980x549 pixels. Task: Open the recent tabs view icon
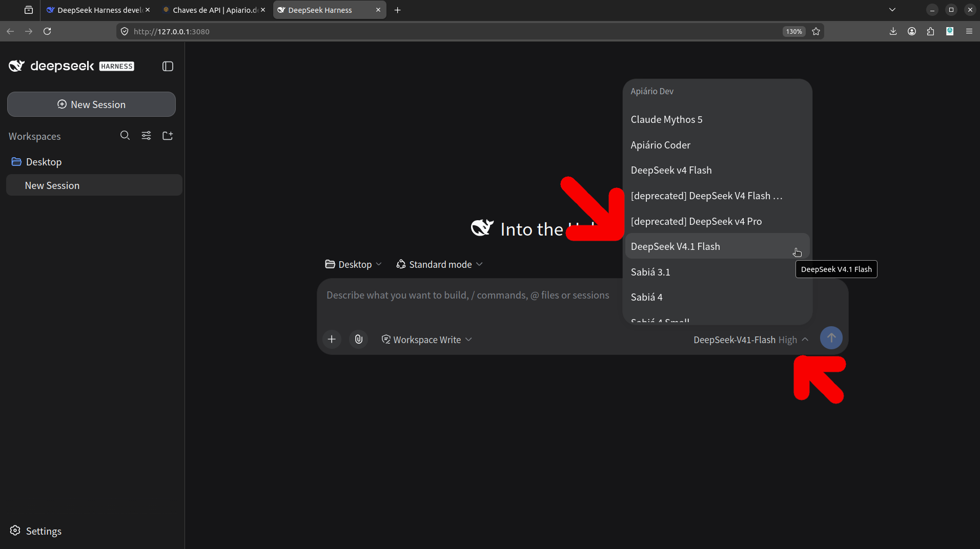click(29, 10)
